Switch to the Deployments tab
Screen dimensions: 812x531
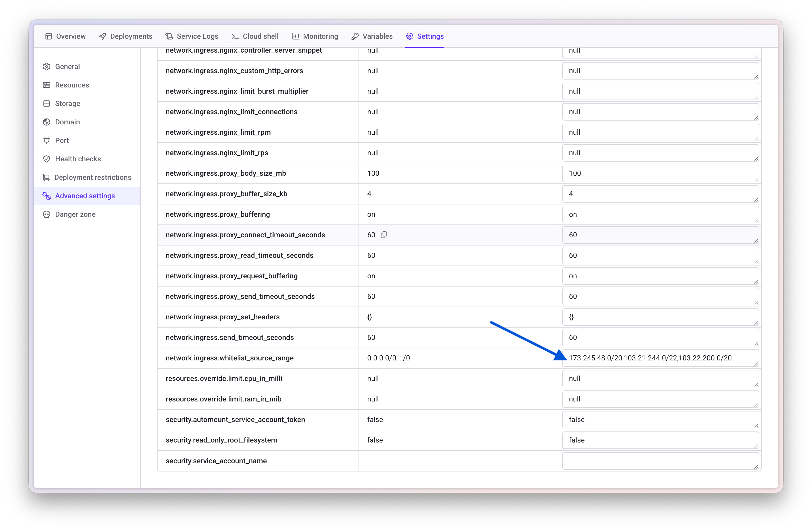(125, 36)
